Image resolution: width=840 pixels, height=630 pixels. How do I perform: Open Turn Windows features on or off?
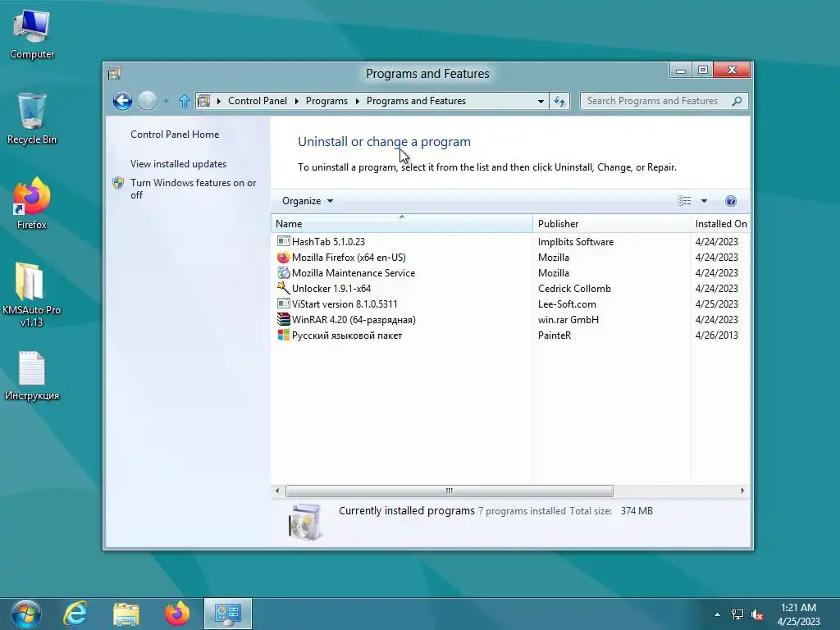click(x=193, y=189)
